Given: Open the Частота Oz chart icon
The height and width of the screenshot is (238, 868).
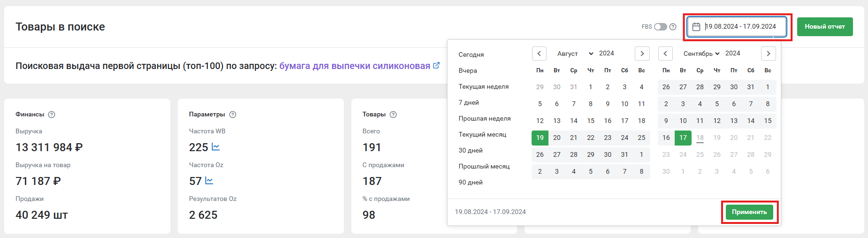Looking at the screenshot, I should click(209, 181).
